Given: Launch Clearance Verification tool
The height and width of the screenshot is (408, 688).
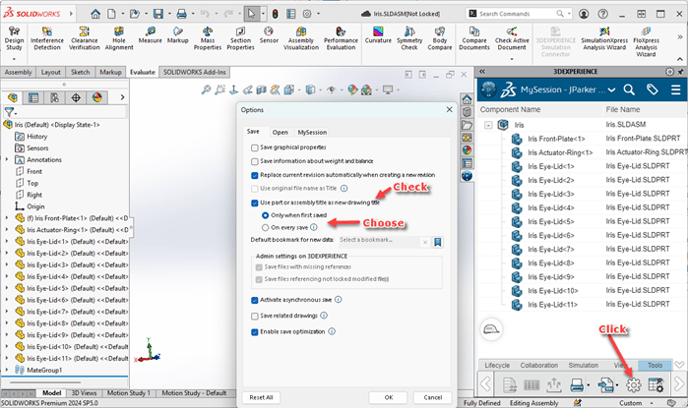Looking at the screenshot, I should coord(84,38).
